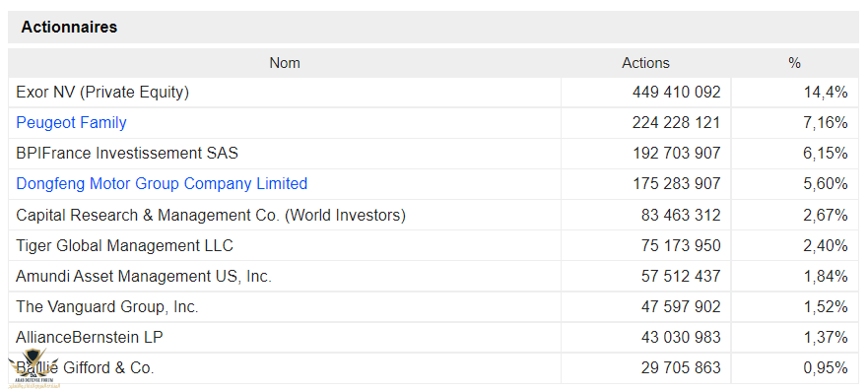Click the Nom column header

(x=285, y=63)
